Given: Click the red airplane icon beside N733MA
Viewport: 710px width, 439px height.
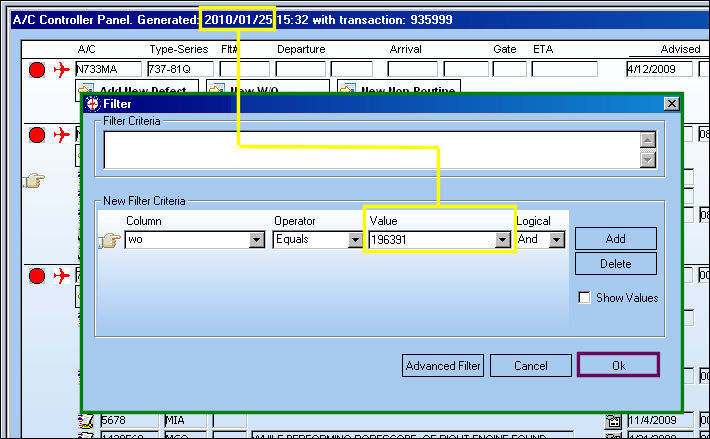Looking at the screenshot, I should (x=62, y=70).
